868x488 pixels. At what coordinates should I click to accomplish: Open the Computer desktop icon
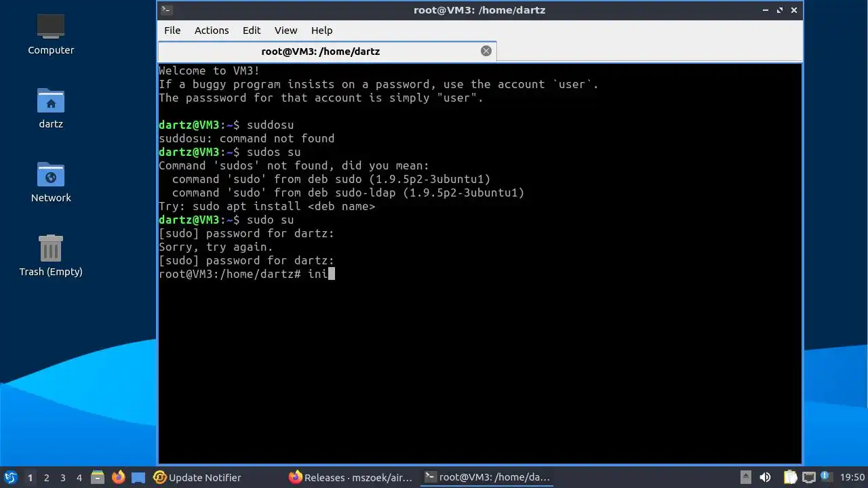[x=51, y=34]
